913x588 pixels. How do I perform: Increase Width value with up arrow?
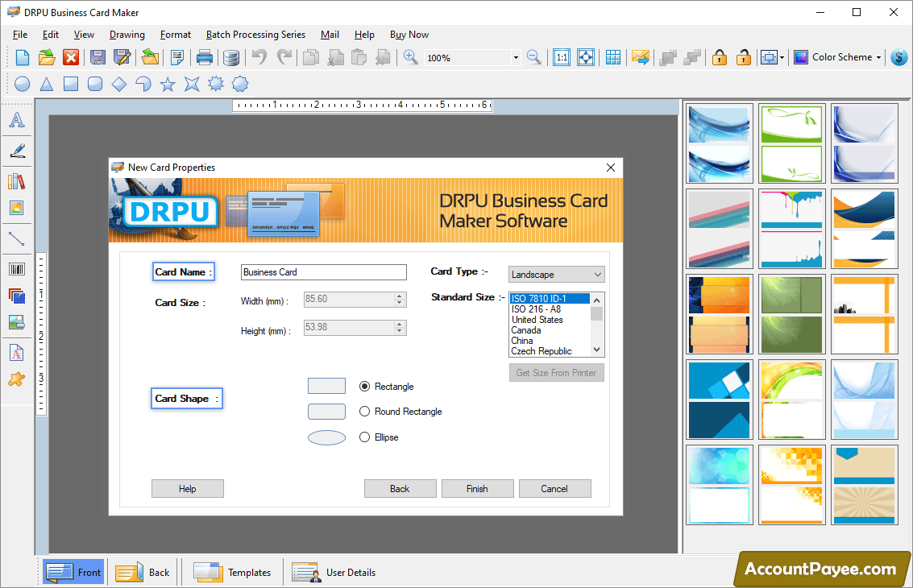[x=400, y=296]
